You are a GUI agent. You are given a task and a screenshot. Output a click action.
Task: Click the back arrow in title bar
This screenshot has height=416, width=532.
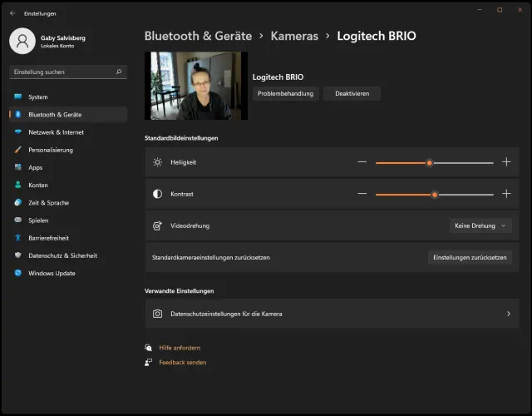coord(12,13)
